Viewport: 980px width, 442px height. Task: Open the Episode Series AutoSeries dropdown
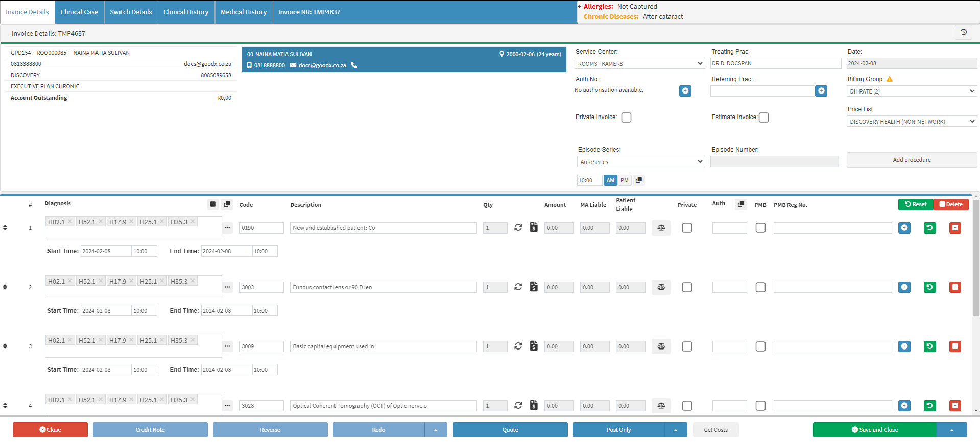pyautogui.click(x=640, y=162)
